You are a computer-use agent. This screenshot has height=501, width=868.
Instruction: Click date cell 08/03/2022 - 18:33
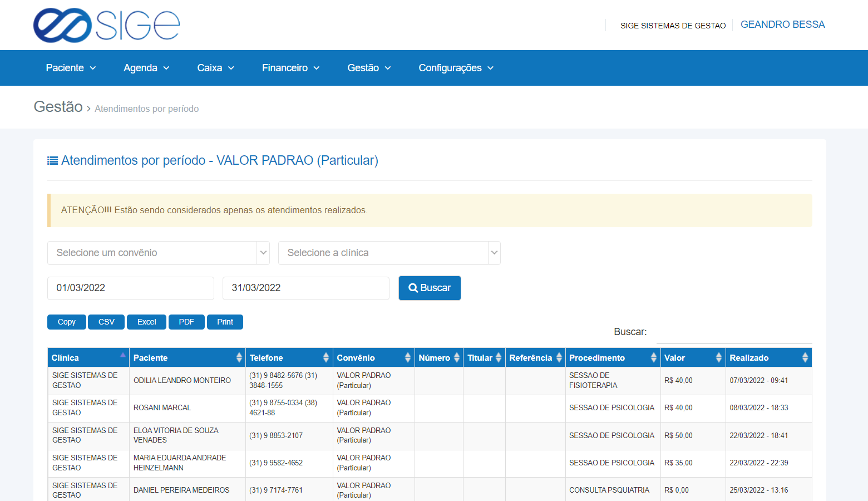click(769, 408)
